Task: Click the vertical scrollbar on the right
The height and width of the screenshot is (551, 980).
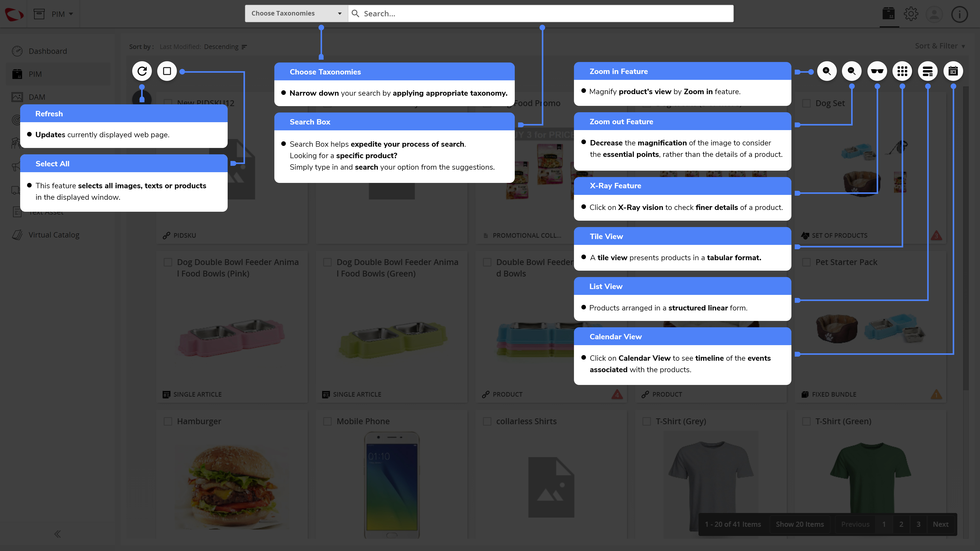Action: pyautogui.click(x=966, y=238)
